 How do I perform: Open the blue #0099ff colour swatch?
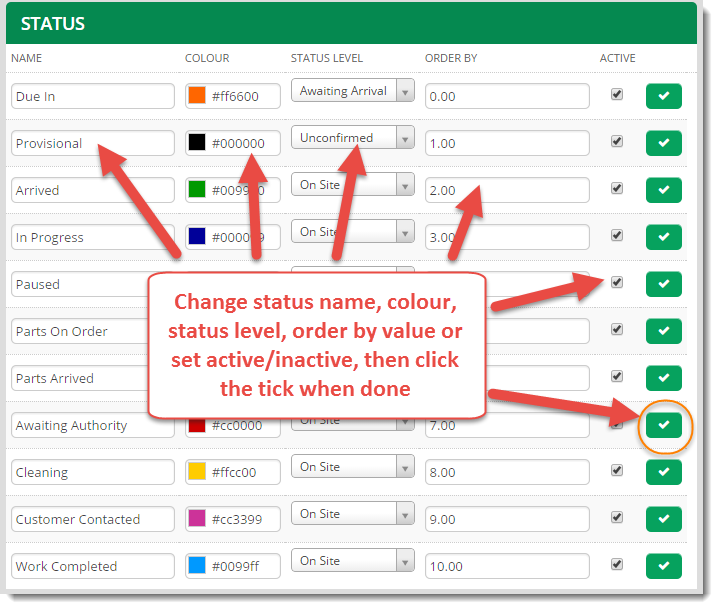coord(197,566)
